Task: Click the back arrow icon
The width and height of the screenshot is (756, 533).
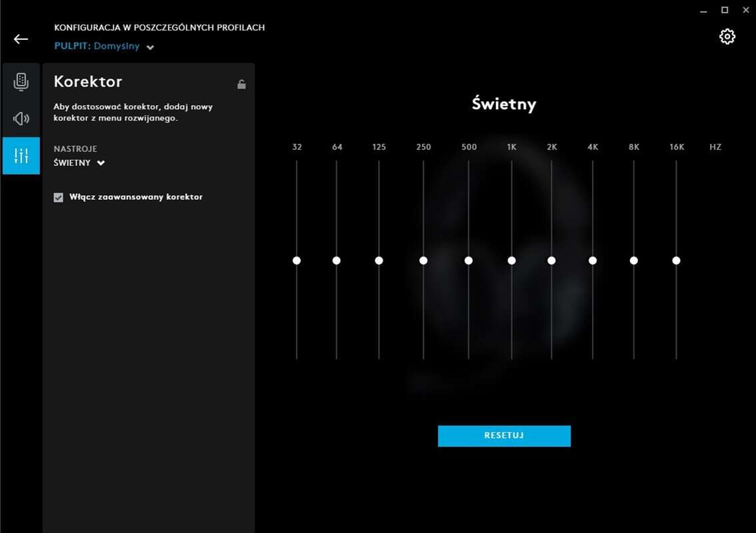Action: click(x=21, y=39)
